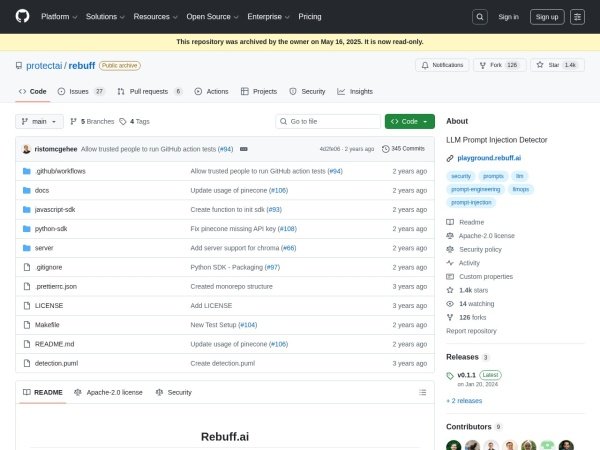600x450 pixels.
Task: Open the server folder
Action: [x=44, y=248]
